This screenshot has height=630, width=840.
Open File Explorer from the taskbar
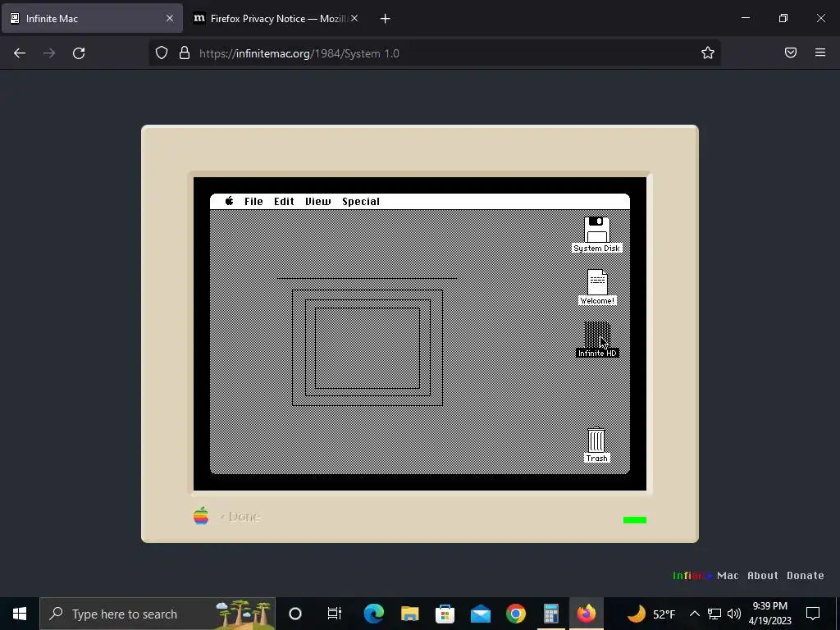pyautogui.click(x=410, y=614)
